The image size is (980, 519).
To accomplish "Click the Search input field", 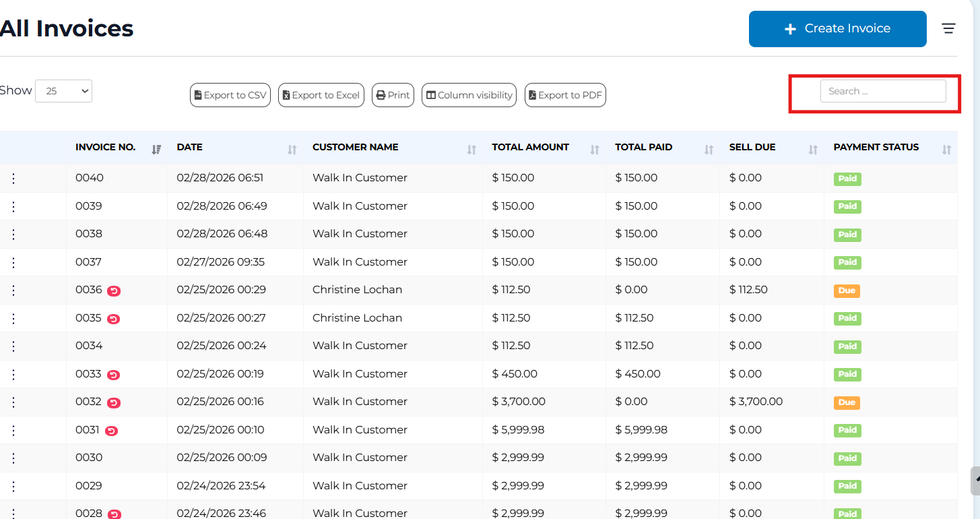I will point(882,91).
